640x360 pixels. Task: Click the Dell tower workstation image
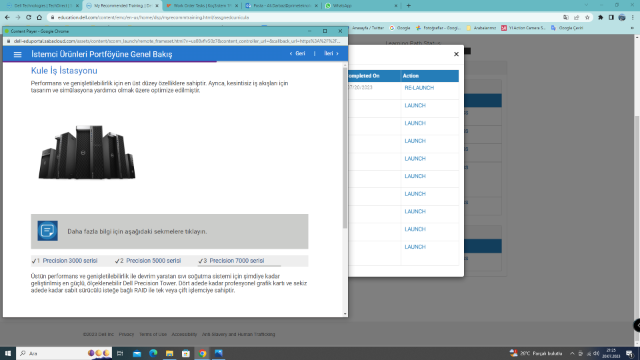pyautogui.click(x=87, y=152)
